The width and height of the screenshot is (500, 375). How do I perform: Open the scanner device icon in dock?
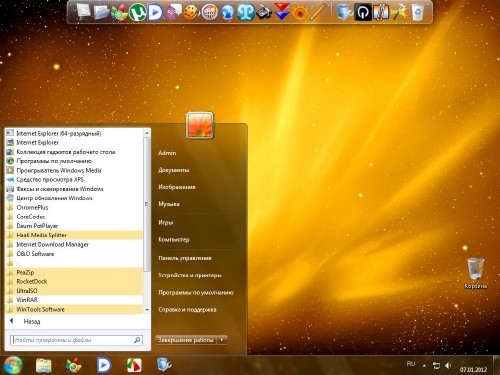click(264, 13)
